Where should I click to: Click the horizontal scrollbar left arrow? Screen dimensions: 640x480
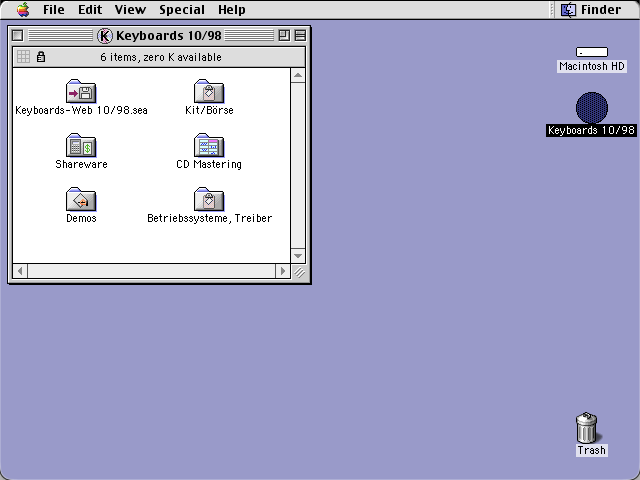20,271
